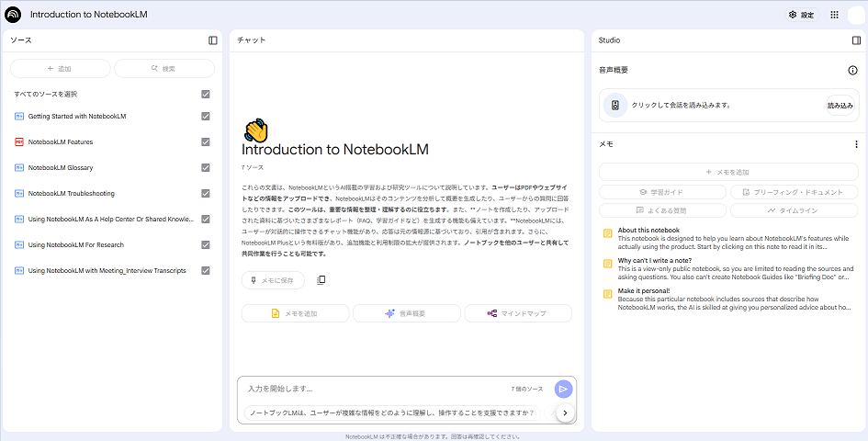Click the document icon of NotebookLM Glossary

point(19,167)
